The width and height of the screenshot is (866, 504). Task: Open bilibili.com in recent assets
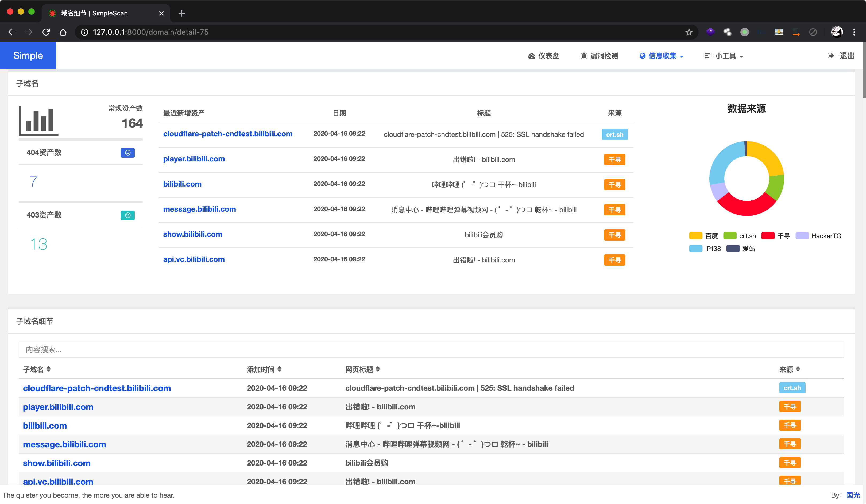click(x=182, y=184)
